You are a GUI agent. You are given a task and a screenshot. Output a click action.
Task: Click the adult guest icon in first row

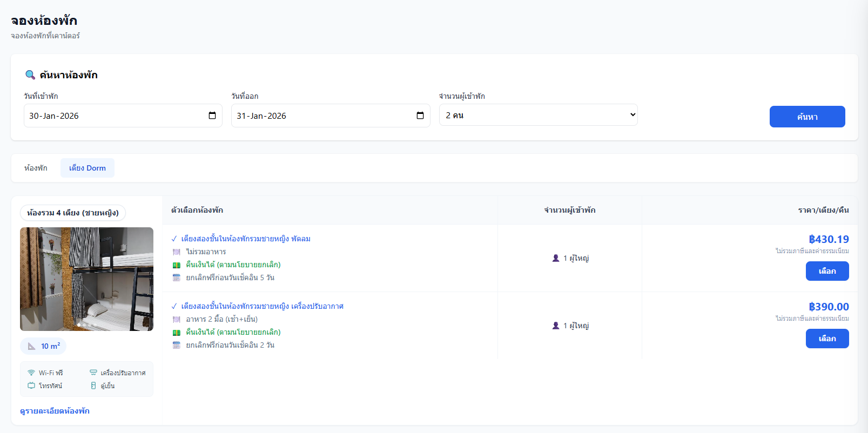click(556, 258)
